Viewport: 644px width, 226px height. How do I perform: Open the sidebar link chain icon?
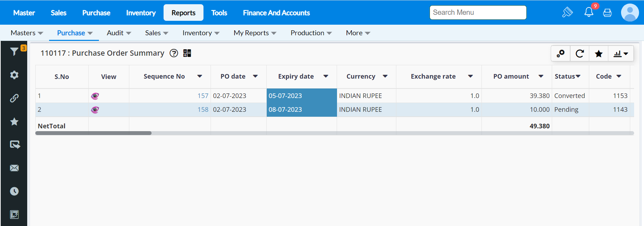14,98
